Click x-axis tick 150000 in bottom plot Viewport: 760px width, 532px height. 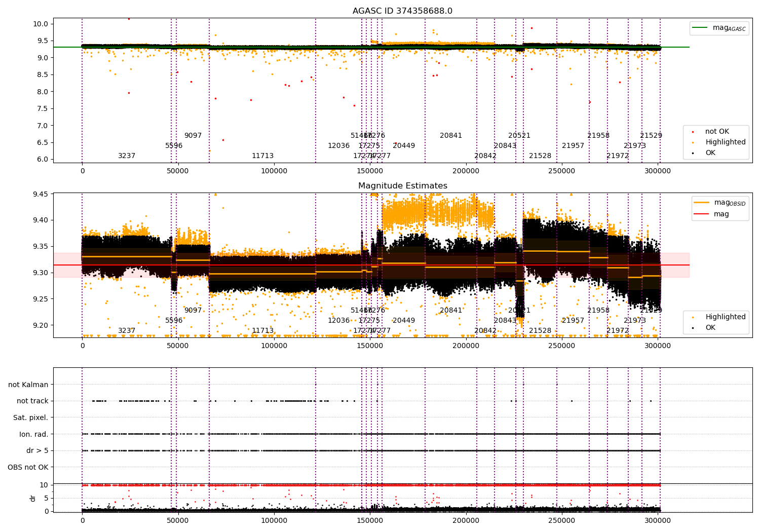coord(370,520)
